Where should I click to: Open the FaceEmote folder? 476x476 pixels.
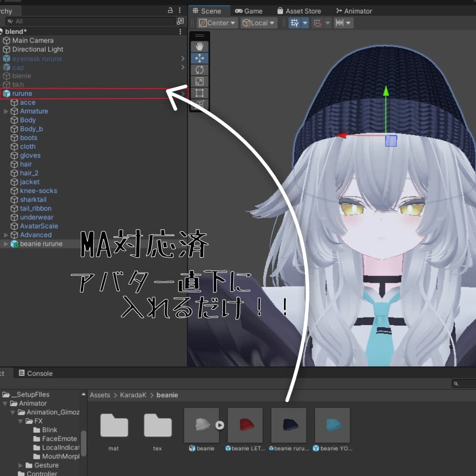55,439
